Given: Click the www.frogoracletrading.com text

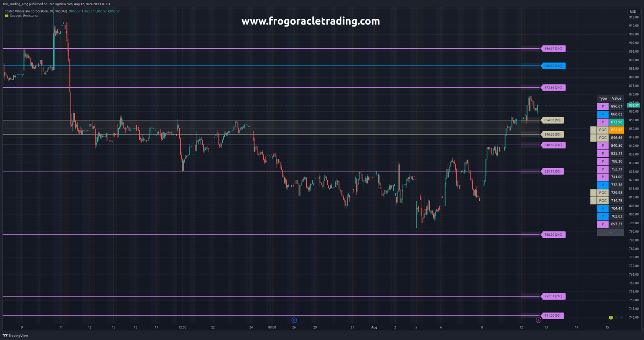Looking at the screenshot, I should click(x=311, y=21).
